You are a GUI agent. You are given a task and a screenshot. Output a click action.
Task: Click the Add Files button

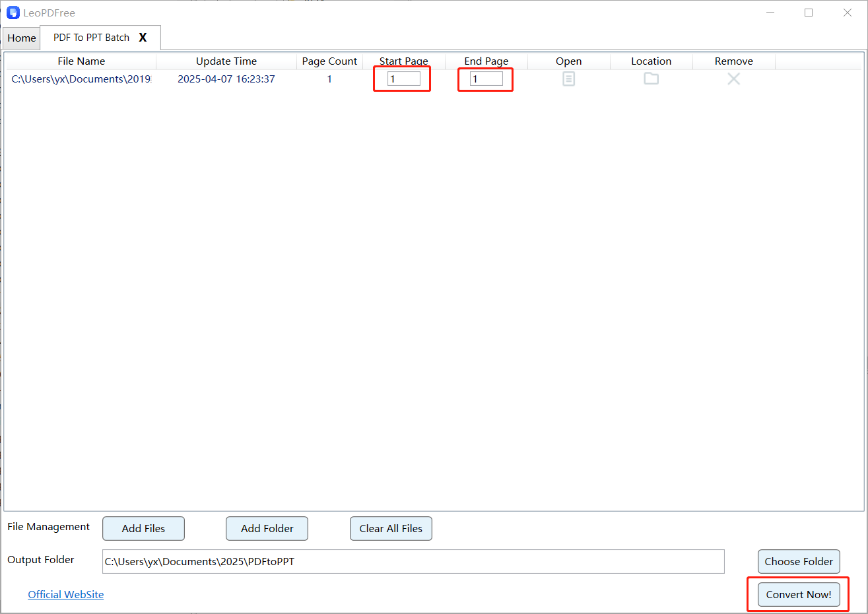tap(143, 528)
